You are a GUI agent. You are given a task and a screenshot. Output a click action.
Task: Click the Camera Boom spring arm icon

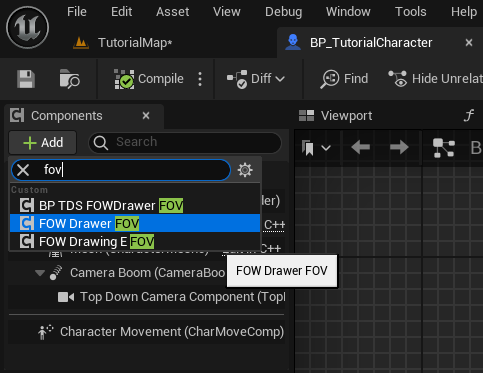coord(56,272)
